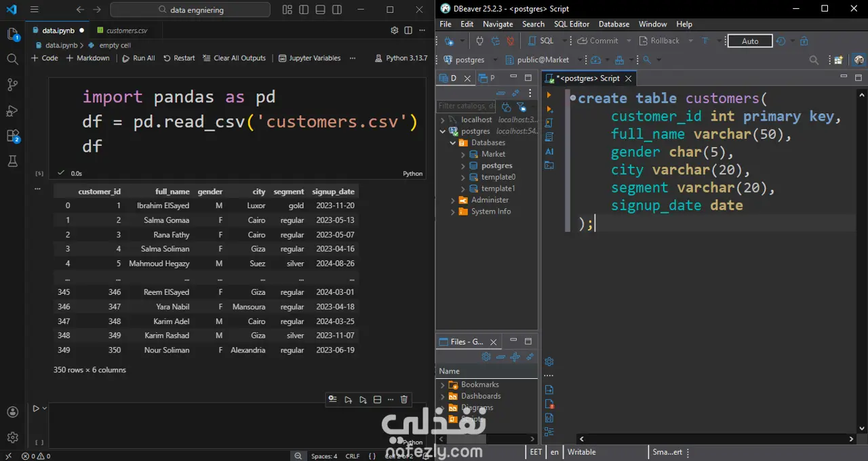Click Writable in DBeaver status bar
This screenshot has width=868, height=461.
pyautogui.click(x=582, y=452)
